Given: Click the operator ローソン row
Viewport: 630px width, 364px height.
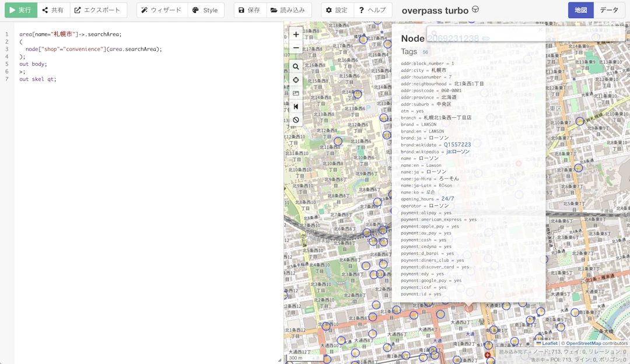Looking at the screenshot, I should (x=425, y=206).
